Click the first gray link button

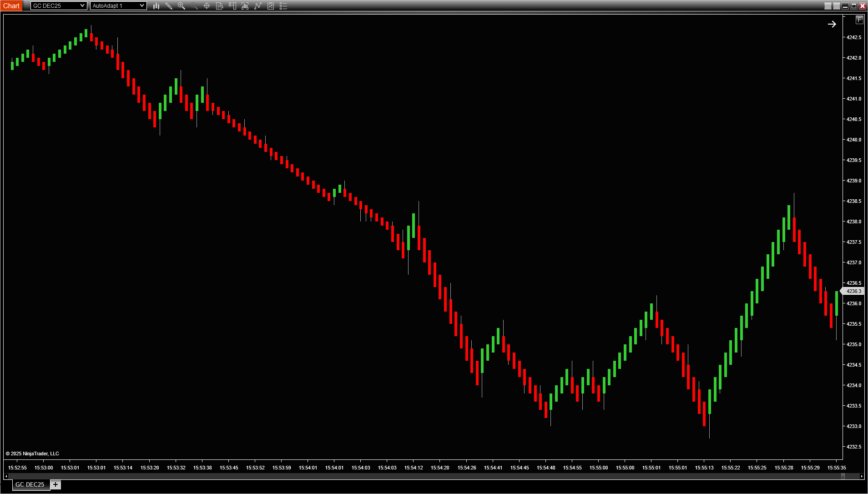828,6
